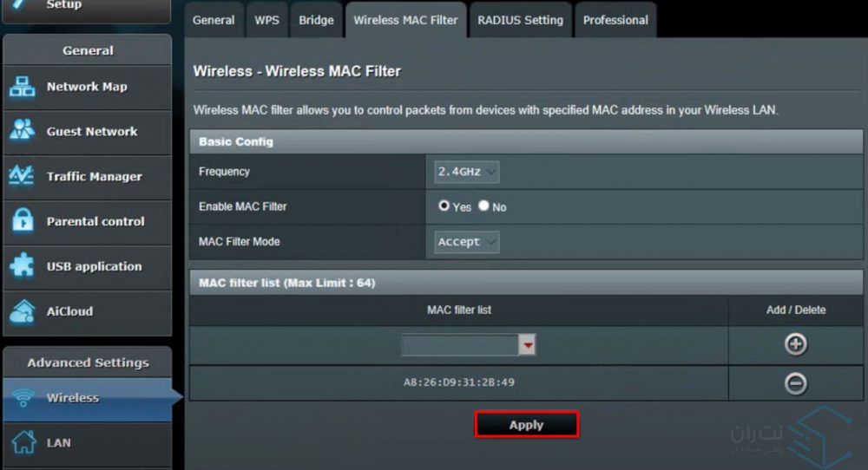Switch to the WPS tab
The height and width of the screenshot is (470, 868).
[267, 20]
